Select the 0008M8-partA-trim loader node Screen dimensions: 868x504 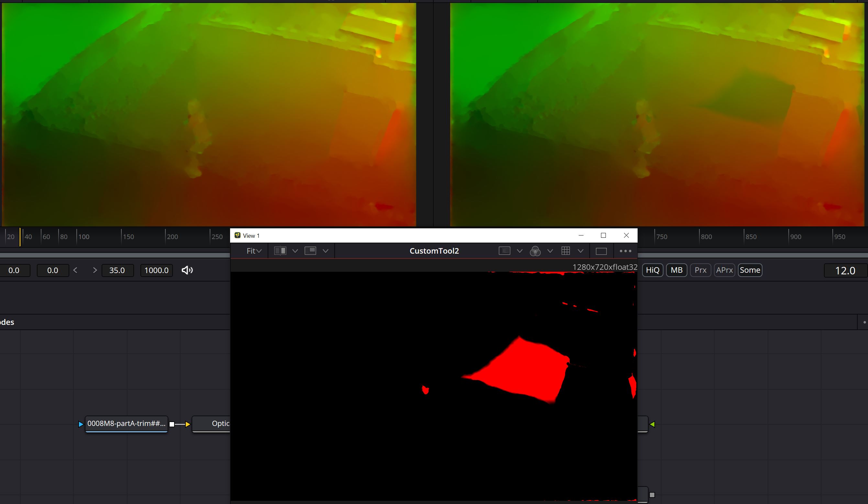click(127, 424)
